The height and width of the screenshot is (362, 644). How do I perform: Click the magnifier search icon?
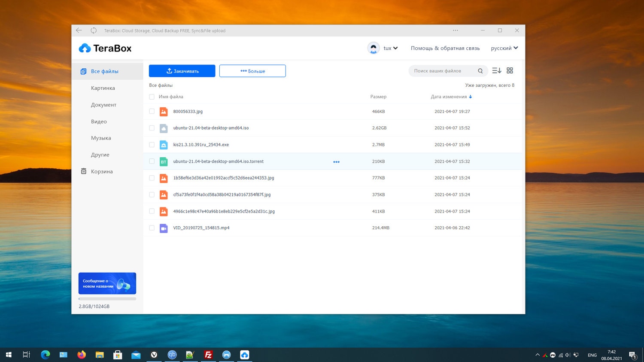(x=480, y=71)
